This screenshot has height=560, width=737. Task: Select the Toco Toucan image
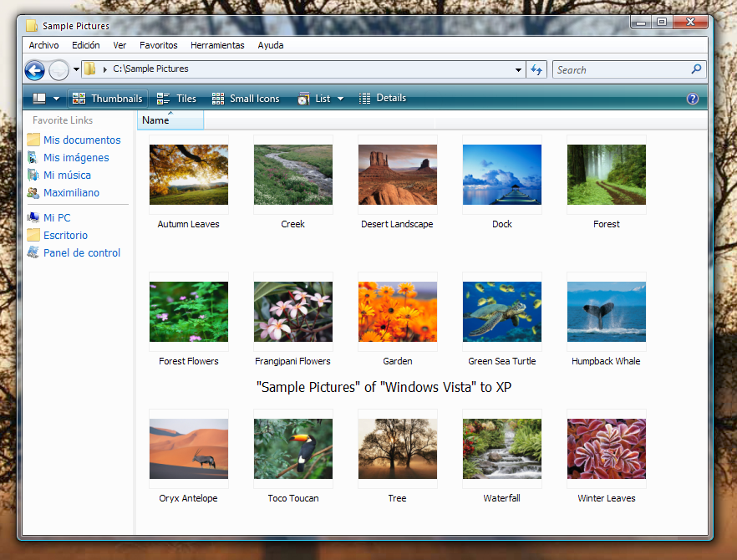[292, 449]
